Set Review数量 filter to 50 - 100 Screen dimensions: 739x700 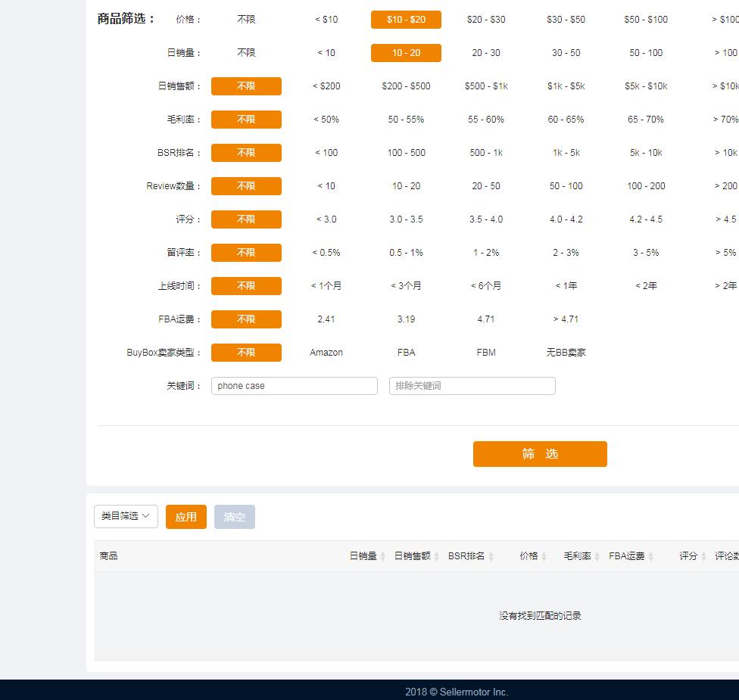coord(566,186)
